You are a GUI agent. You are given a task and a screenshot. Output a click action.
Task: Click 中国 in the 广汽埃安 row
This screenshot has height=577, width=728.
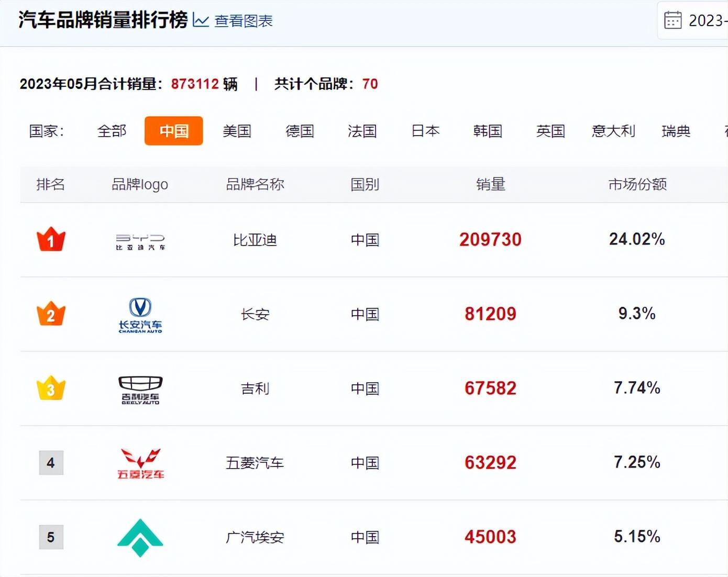coord(365,538)
